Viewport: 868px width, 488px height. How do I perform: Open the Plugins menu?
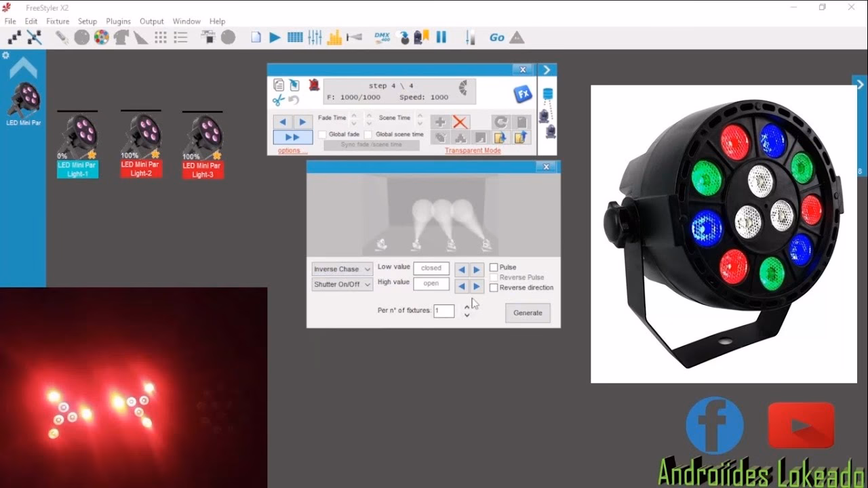(x=118, y=21)
